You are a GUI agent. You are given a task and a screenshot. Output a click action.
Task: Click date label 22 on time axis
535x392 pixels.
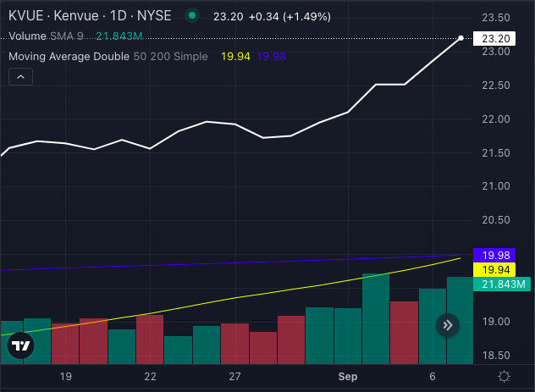click(x=150, y=376)
